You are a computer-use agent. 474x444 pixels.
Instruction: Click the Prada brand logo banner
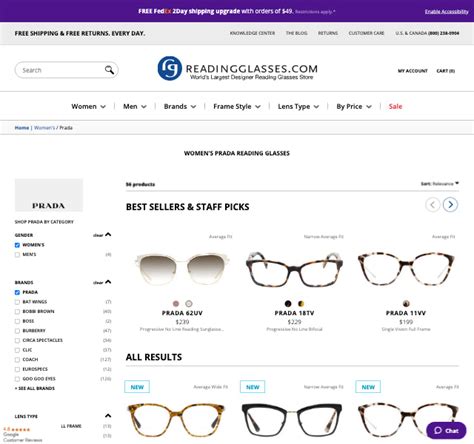tap(49, 195)
